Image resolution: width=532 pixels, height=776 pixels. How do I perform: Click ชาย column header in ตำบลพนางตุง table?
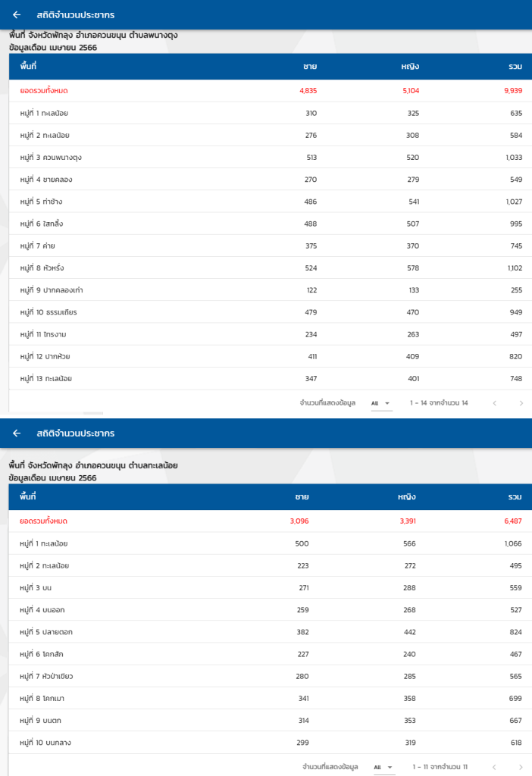(x=310, y=67)
